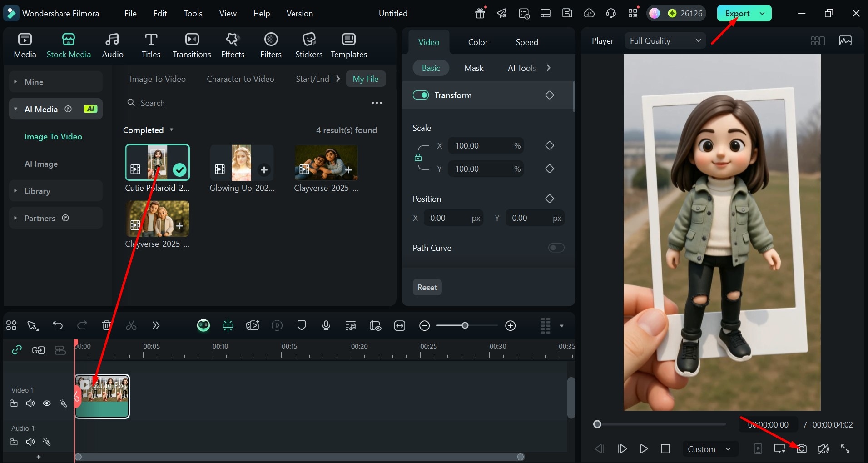Click the Scale X value field
Viewport: 868px width, 463px height.
pyautogui.click(x=486, y=145)
